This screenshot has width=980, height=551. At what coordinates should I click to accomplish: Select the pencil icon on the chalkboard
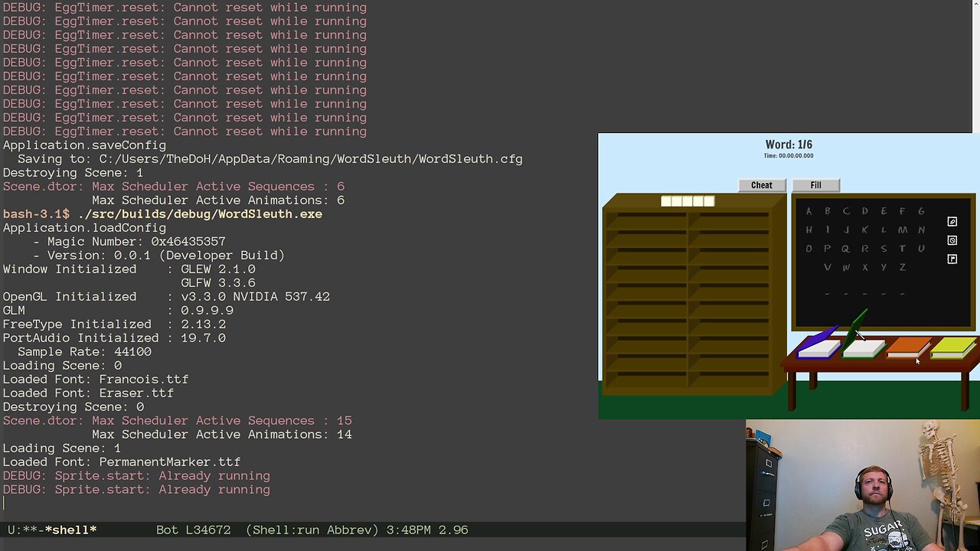(952, 222)
